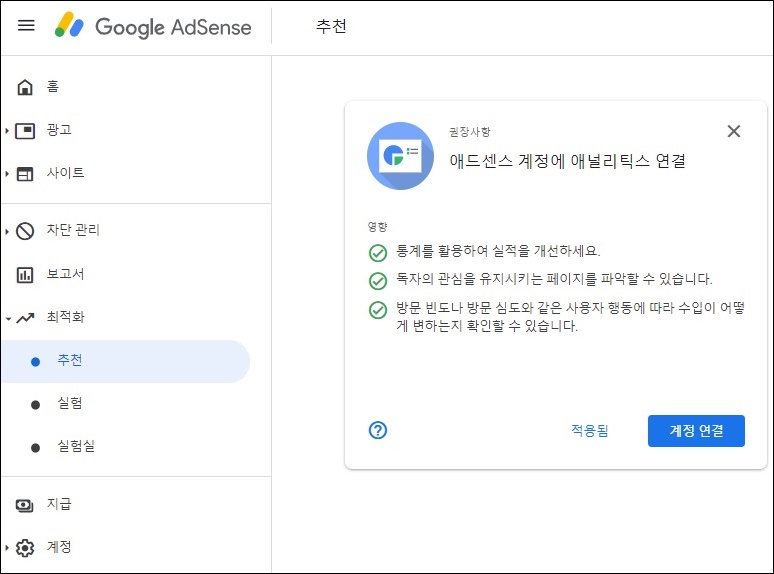Select the 최적화 menu item
The width and height of the screenshot is (774, 574).
pyautogui.click(x=65, y=316)
